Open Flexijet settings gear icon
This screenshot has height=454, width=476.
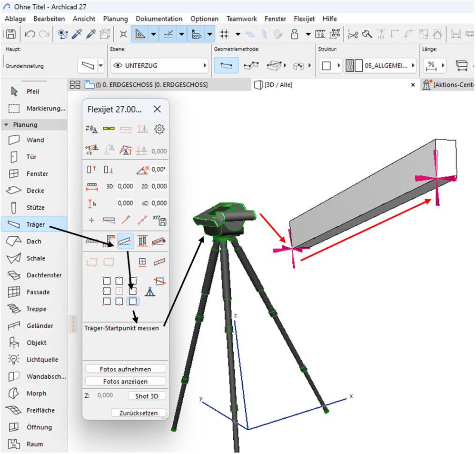[x=159, y=129]
